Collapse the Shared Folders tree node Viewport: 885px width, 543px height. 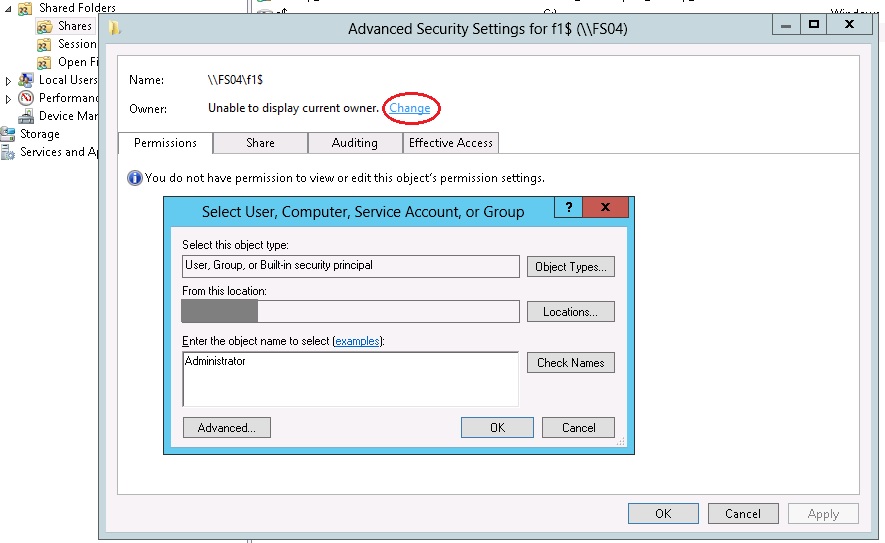pos(8,9)
